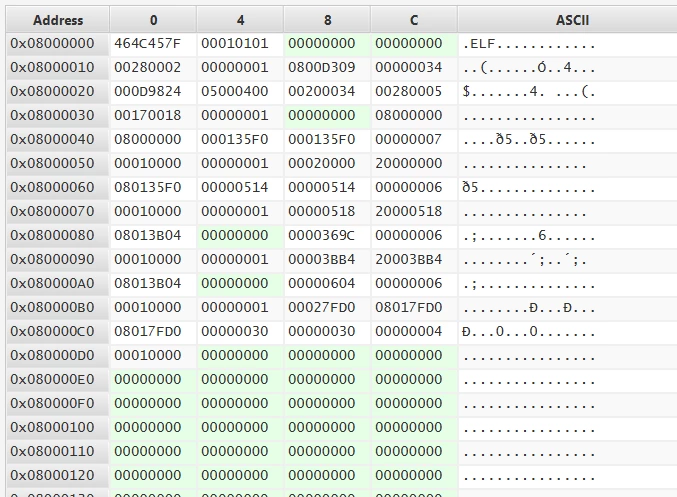
Task: Select the value 00020000
Action: point(322,163)
